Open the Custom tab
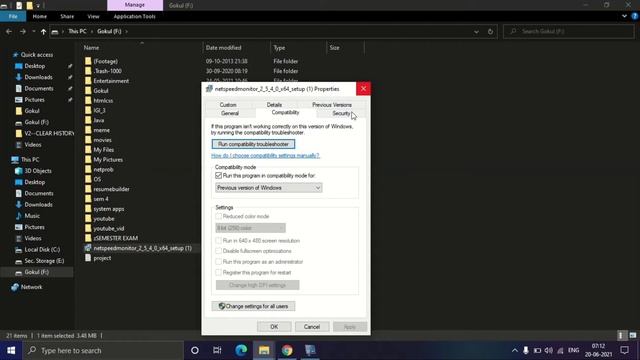 coord(228,105)
